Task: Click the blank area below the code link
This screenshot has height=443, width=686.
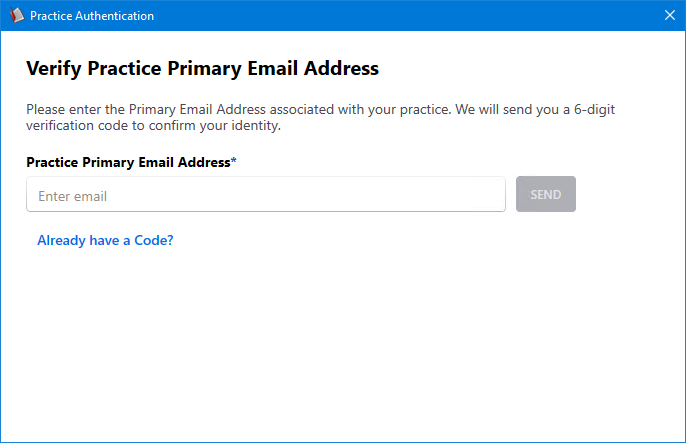Action: (x=340, y=340)
